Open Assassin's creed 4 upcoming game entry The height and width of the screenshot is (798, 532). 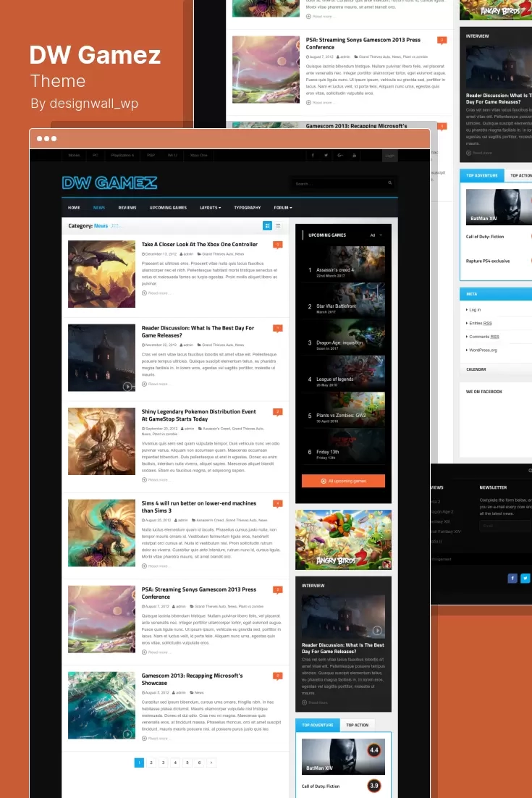(x=343, y=264)
